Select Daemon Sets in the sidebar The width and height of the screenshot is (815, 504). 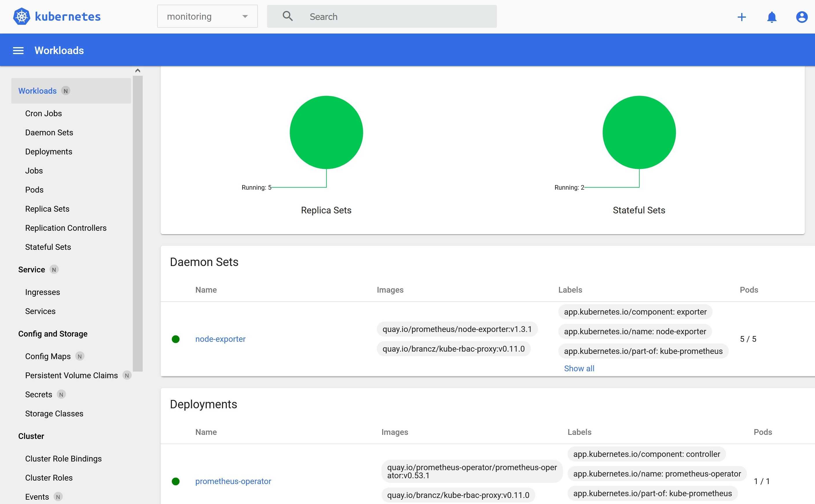[49, 132]
